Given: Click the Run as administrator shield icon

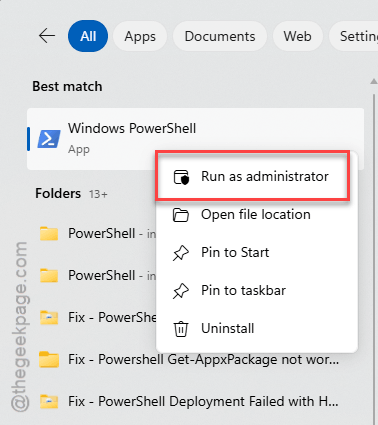Looking at the screenshot, I should click(x=181, y=177).
